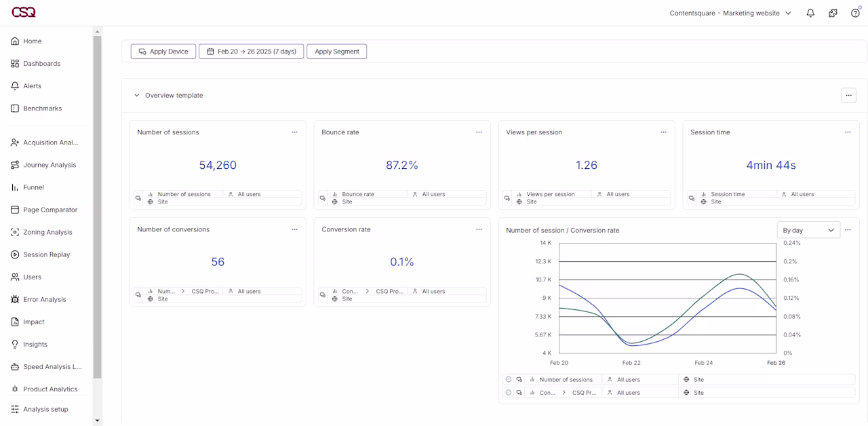This screenshot has height=426, width=868.
Task: Click the Session Replay play icon
Action: point(15,254)
